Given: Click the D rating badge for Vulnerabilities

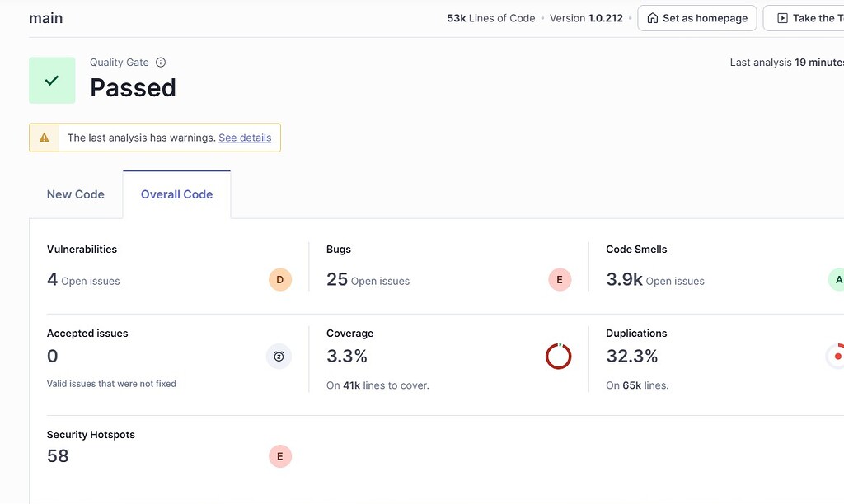Looking at the screenshot, I should (279, 279).
